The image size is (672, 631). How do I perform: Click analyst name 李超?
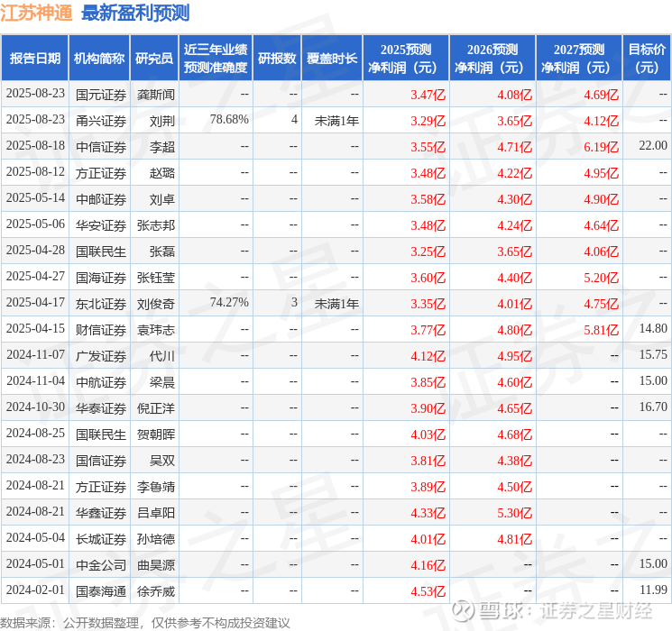click(162, 147)
